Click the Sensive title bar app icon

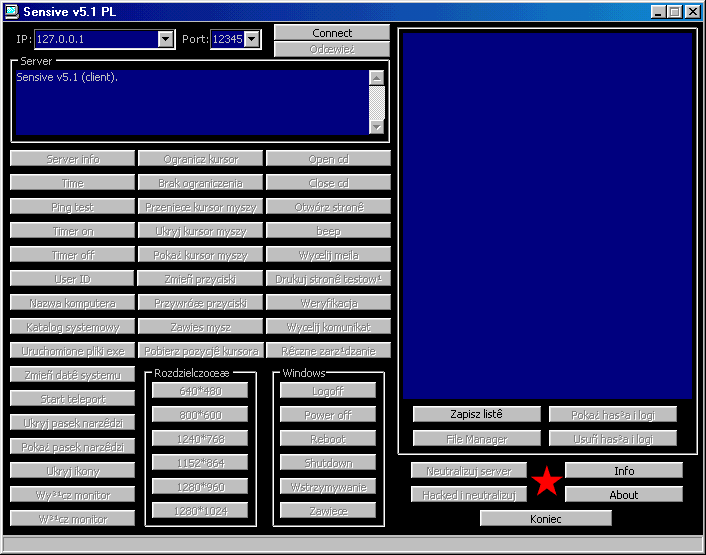(x=11, y=11)
